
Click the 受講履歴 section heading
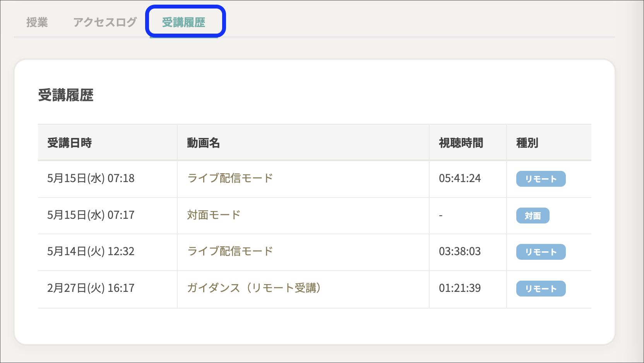click(x=66, y=95)
